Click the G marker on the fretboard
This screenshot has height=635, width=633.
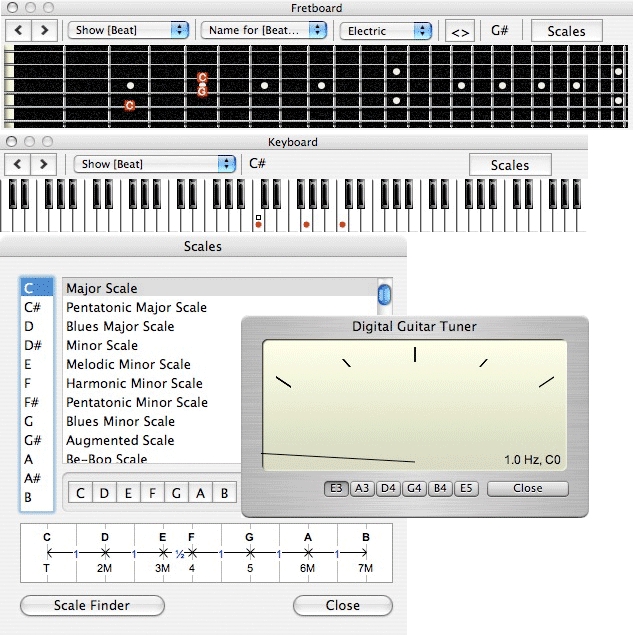click(x=202, y=92)
